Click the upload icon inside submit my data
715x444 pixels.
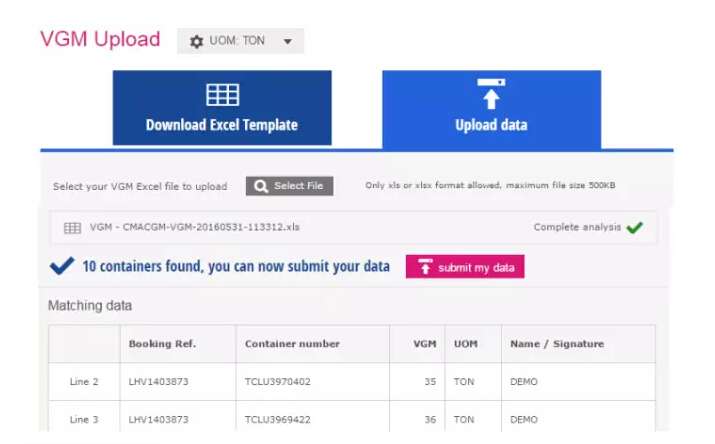pyautogui.click(x=424, y=267)
